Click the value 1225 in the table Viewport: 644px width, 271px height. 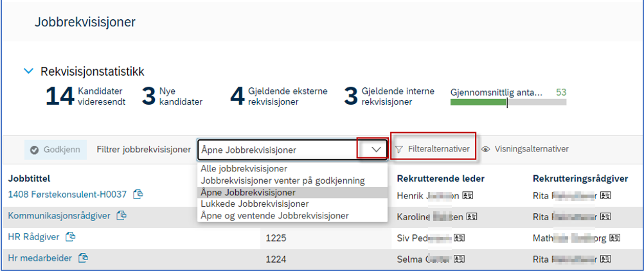pyautogui.click(x=276, y=238)
